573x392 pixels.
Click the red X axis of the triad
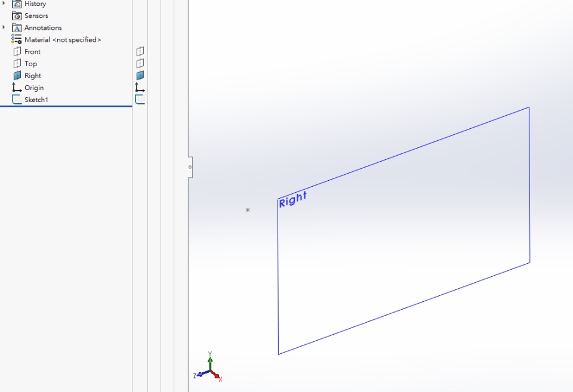[217, 376]
